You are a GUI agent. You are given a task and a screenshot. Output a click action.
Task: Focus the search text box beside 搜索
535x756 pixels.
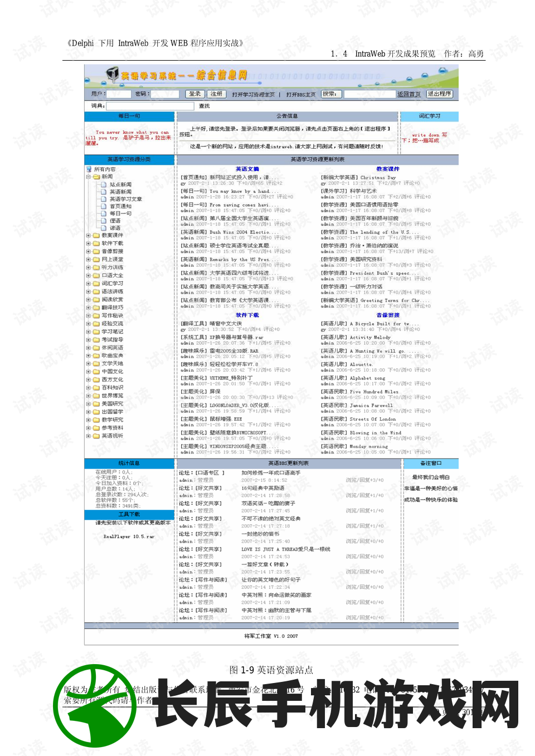(370, 94)
